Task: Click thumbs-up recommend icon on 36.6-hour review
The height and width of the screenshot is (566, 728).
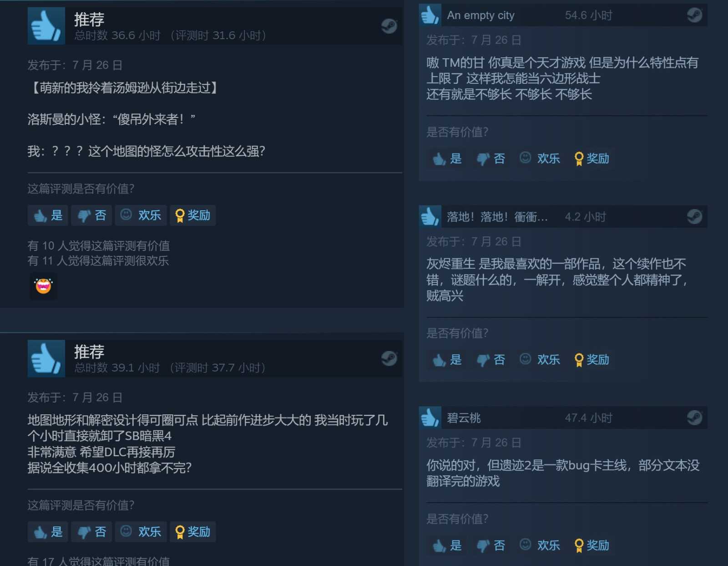Action: pyautogui.click(x=46, y=26)
